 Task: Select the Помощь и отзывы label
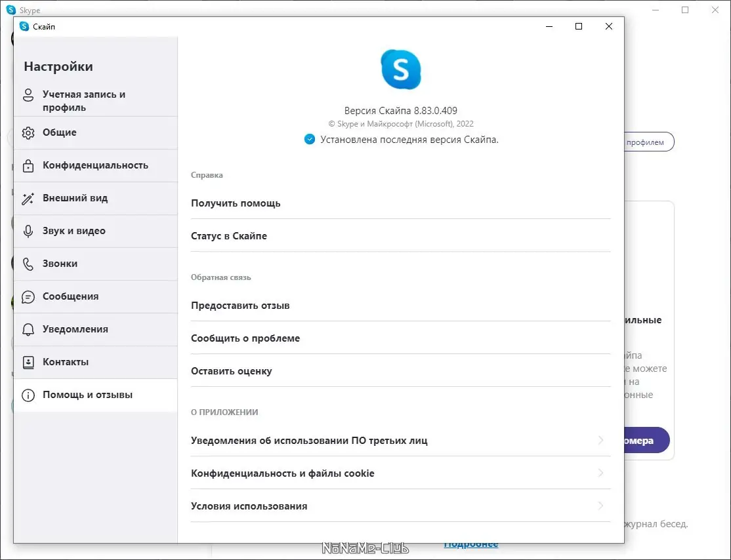point(88,395)
